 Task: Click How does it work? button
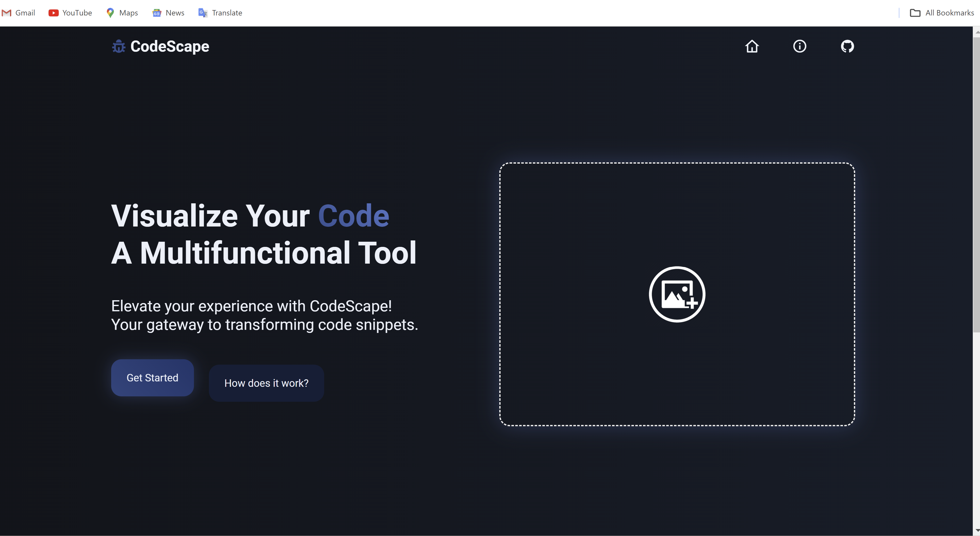[x=266, y=383]
